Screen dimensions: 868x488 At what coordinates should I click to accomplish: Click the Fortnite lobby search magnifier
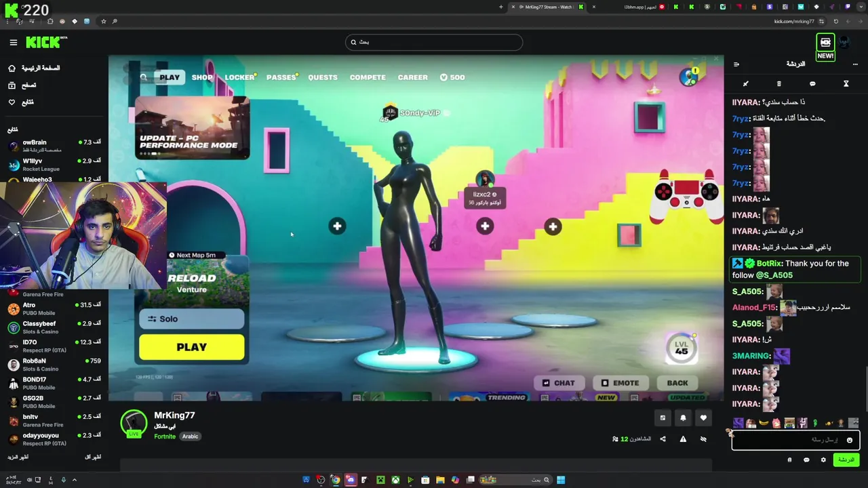tap(143, 77)
